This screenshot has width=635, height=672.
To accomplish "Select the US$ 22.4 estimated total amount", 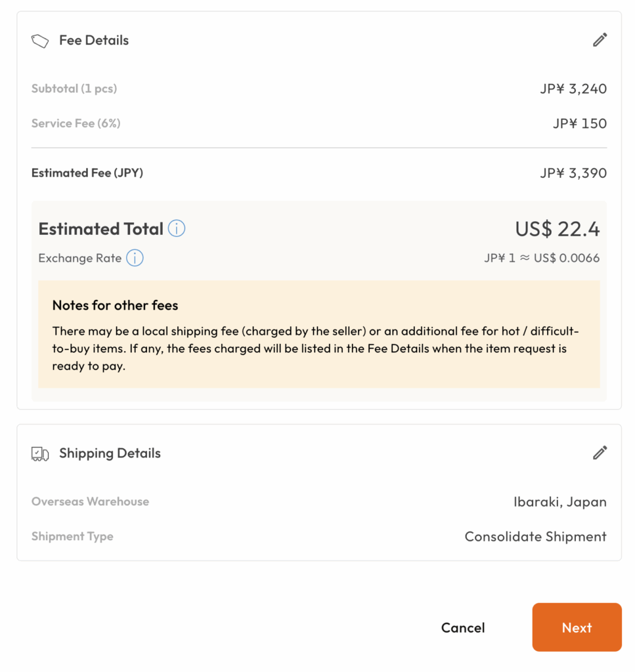I will point(557,229).
